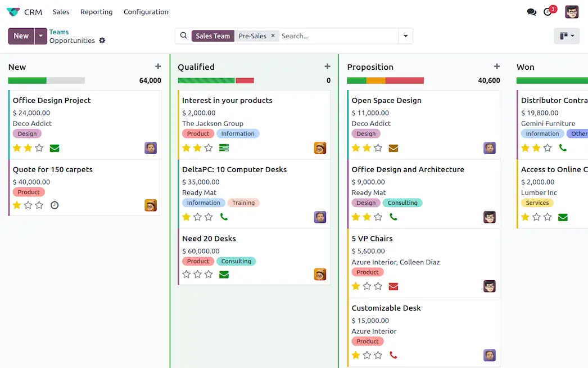The image size is (588, 368).
Task: Open the Reporting menu
Action: pos(96,12)
